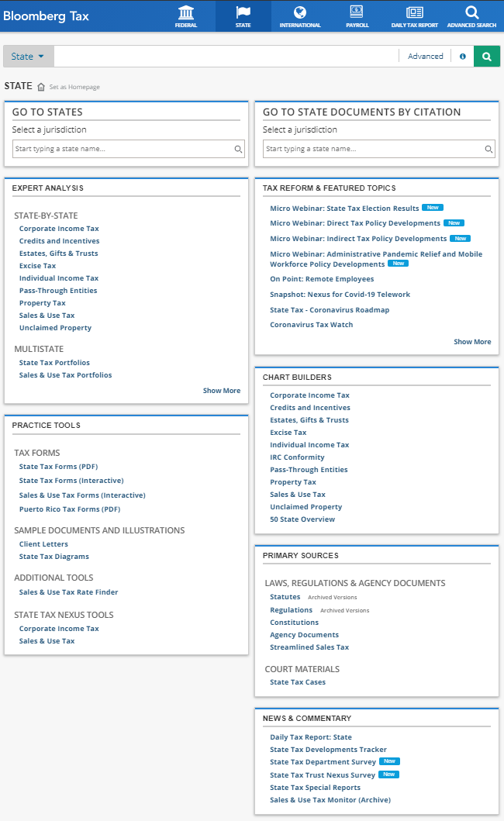
Task: Open Corporate Income Tax under Chart Builders
Action: pyautogui.click(x=309, y=395)
